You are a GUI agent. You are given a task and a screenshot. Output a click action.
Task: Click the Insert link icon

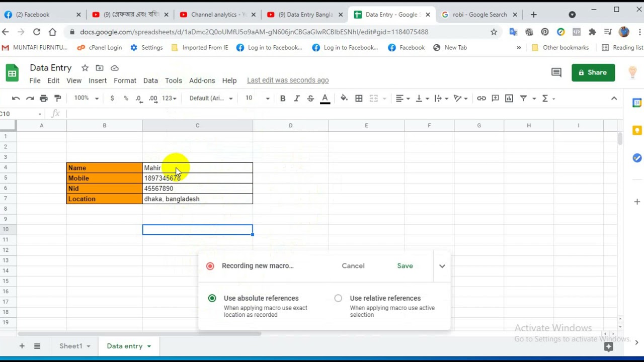point(481,99)
